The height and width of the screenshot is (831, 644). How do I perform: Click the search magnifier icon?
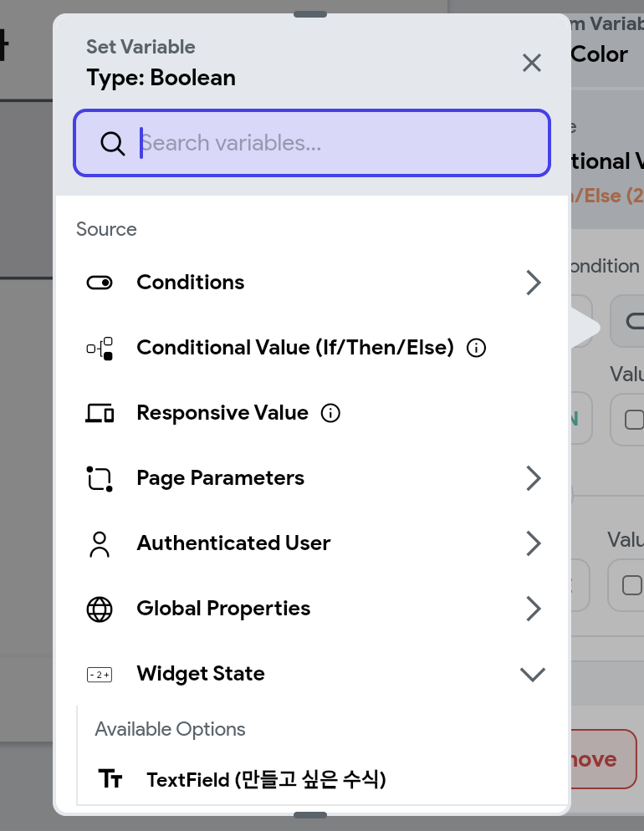coord(112,143)
